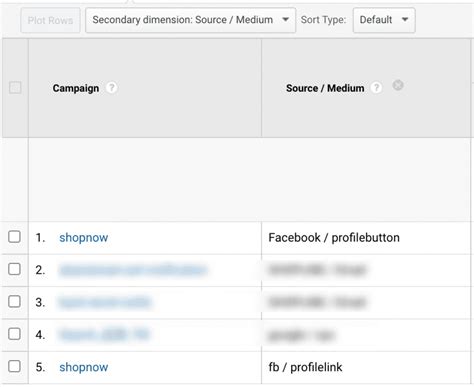Open the blurred campaign link in row 3
This screenshot has height=387, width=474.
(x=105, y=302)
